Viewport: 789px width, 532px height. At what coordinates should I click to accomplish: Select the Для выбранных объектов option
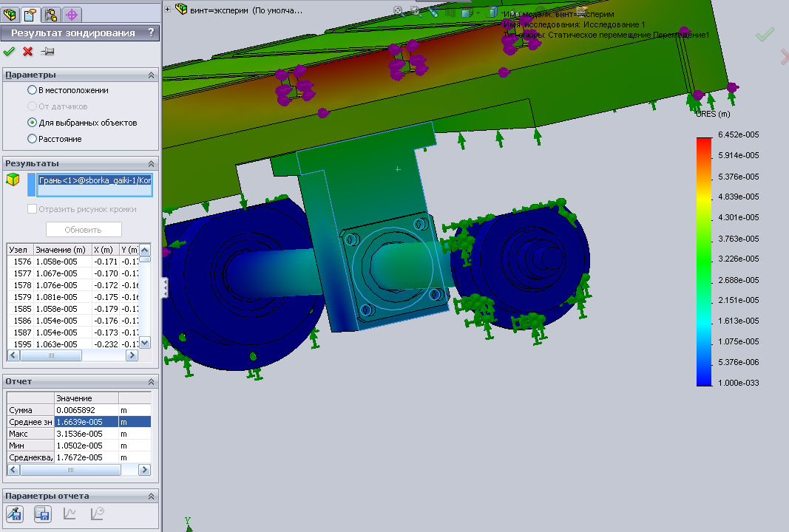33,122
